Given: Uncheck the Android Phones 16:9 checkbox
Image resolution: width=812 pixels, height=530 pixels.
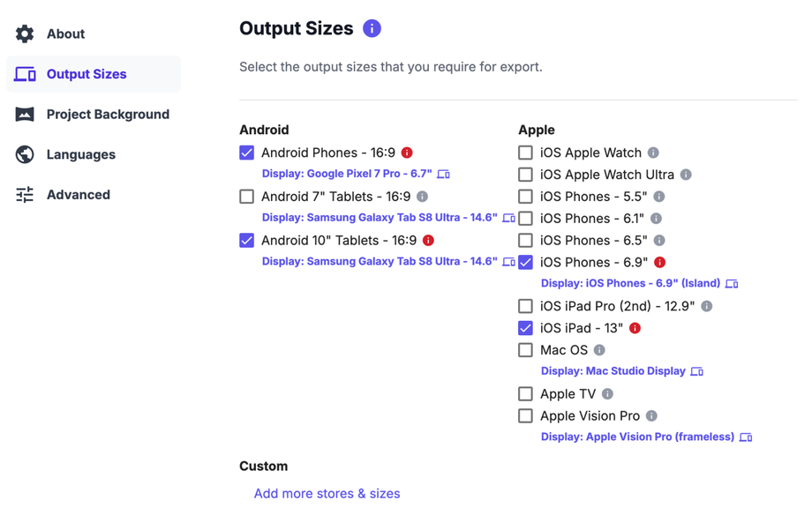Looking at the screenshot, I should click(247, 153).
